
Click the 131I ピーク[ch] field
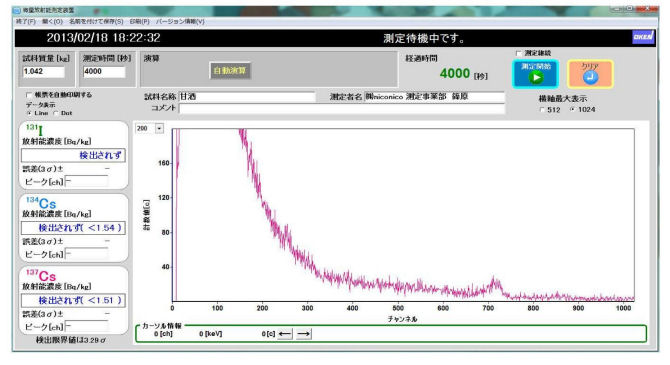click(x=87, y=182)
